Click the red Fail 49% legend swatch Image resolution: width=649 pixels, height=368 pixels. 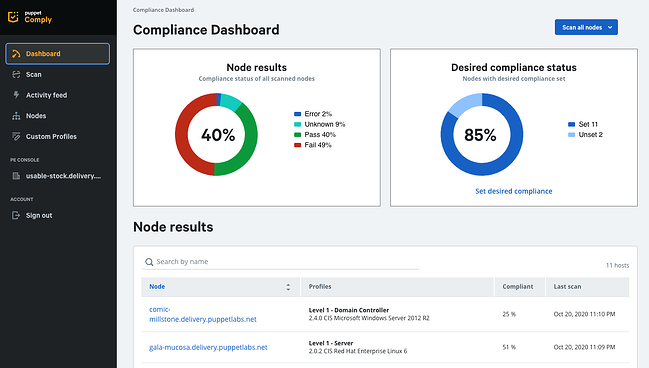pos(297,145)
